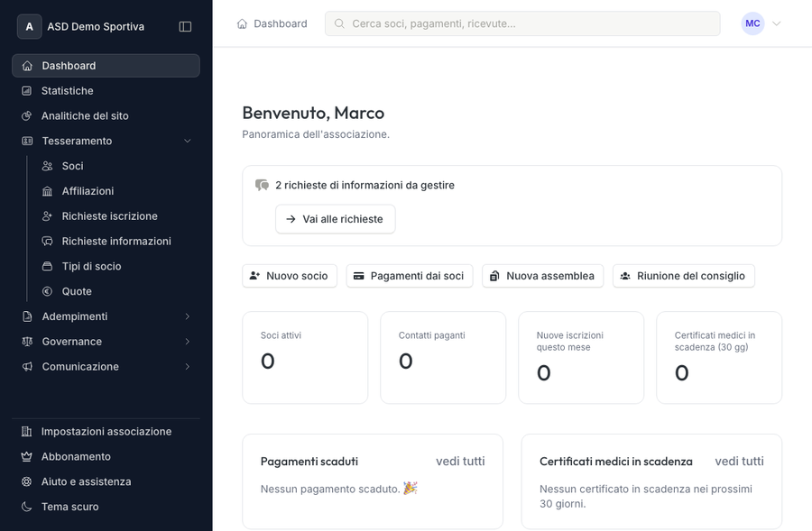The image size is (812, 531).
Task: Click the ASD Demo Sportiva 'A' logo
Action: [30, 26]
